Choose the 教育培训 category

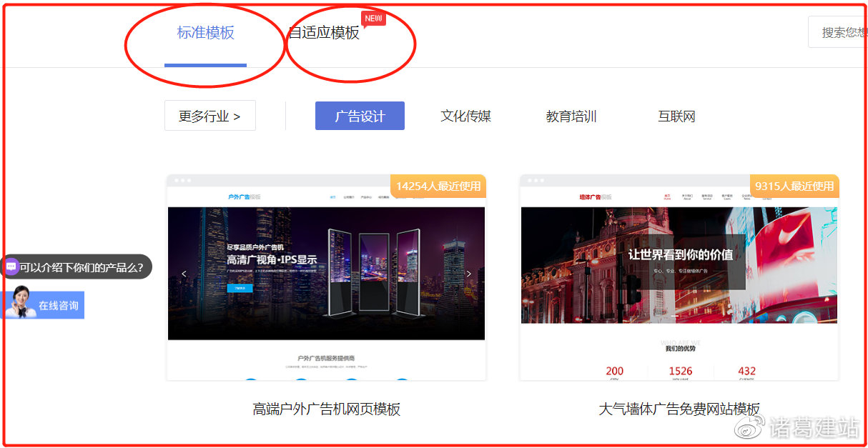point(571,115)
